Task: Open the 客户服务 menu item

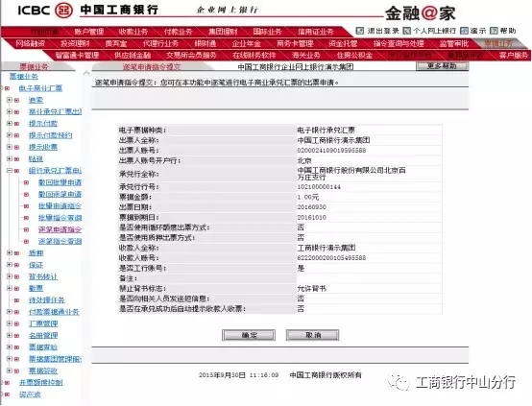Action: 513,55
